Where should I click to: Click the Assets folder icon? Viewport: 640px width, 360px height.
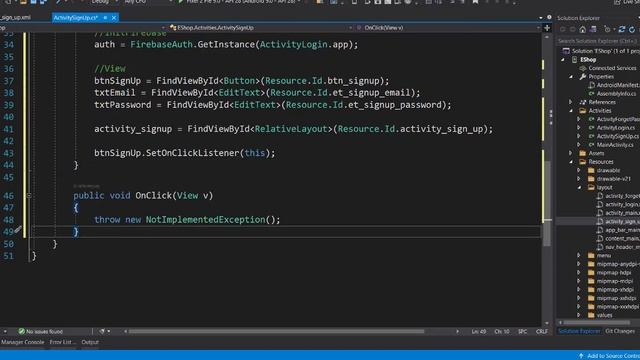click(x=583, y=153)
